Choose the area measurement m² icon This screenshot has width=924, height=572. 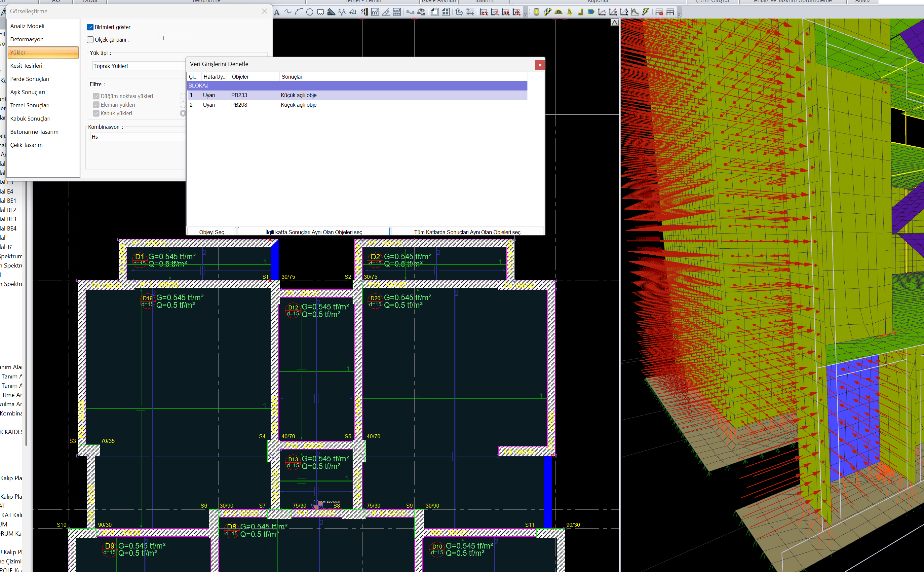[x=375, y=12]
